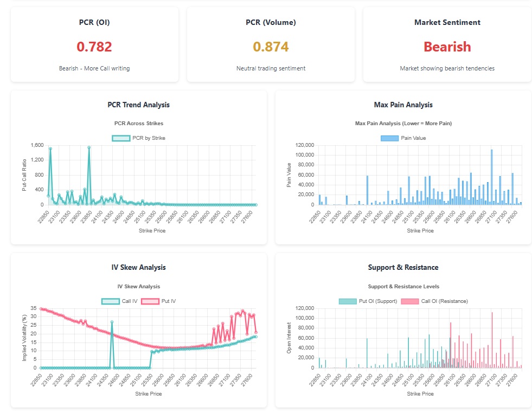Click the Max Pain Analysis heading

pyautogui.click(x=403, y=105)
